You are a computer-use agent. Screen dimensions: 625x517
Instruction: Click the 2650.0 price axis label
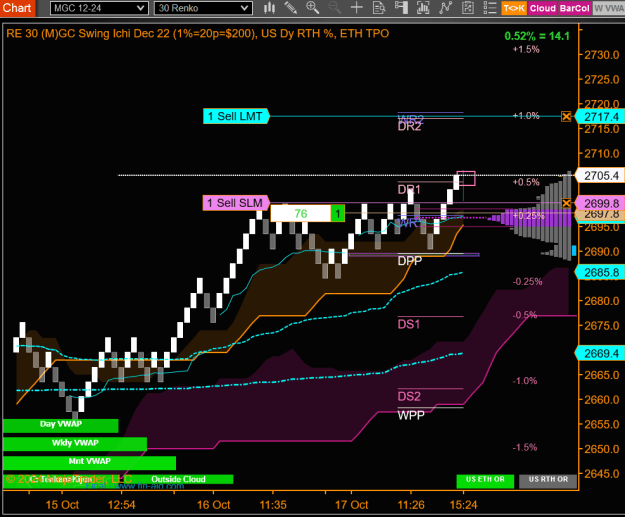pos(602,449)
